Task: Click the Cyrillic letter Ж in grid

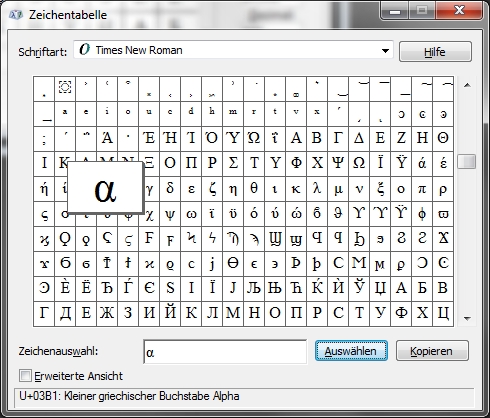Action: [107, 314]
